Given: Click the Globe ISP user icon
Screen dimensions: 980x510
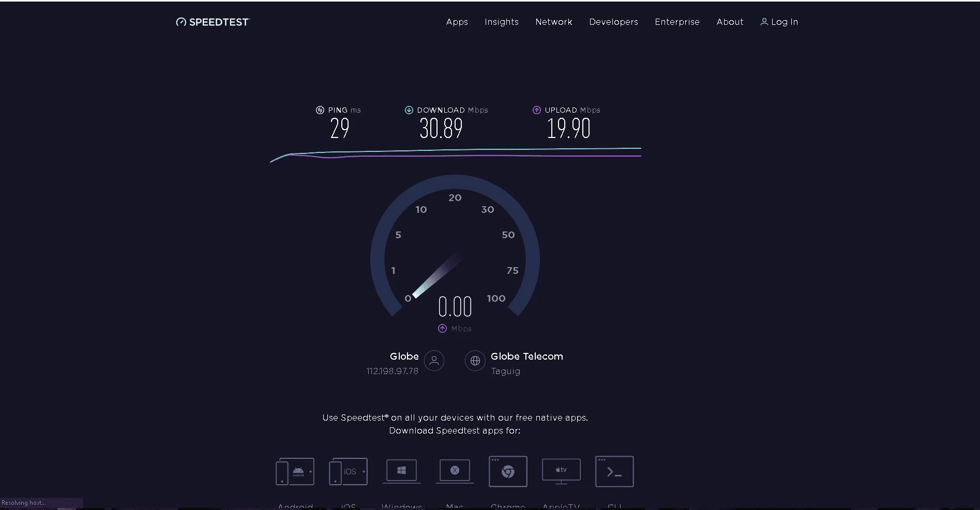Looking at the screenshot, I should [434, 361].
